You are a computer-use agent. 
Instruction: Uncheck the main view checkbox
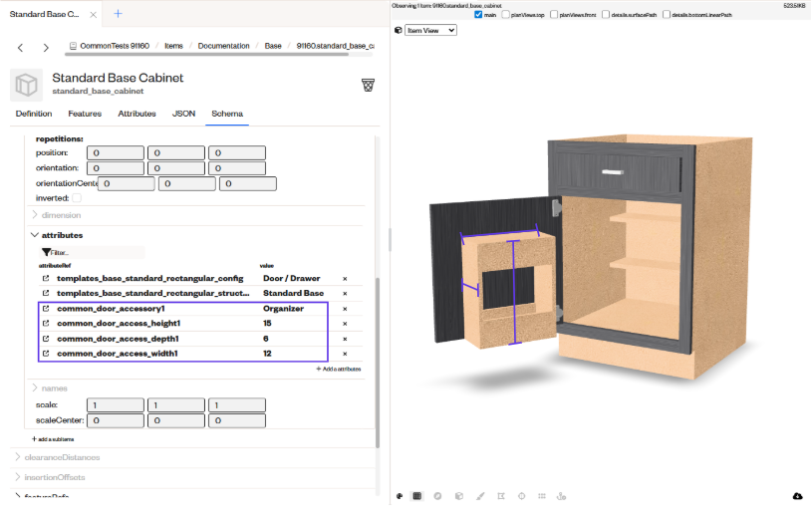(478, 15)
